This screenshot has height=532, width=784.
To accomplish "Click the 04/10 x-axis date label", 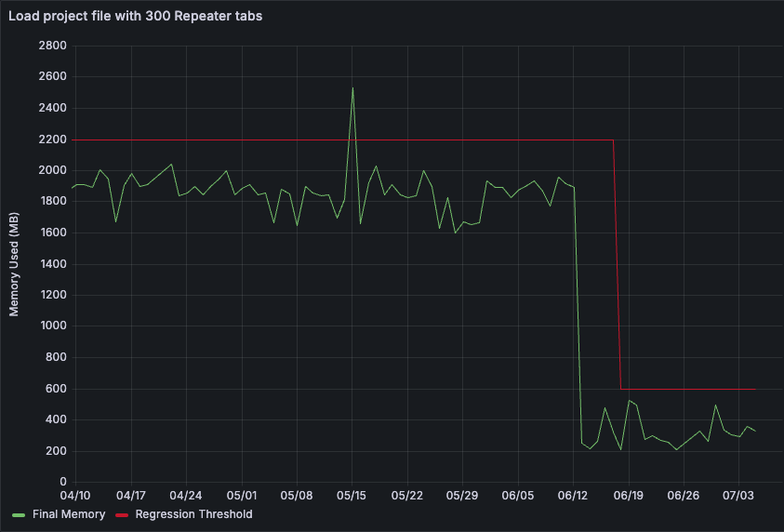I will pyautogui.click(x=75, y=496).
